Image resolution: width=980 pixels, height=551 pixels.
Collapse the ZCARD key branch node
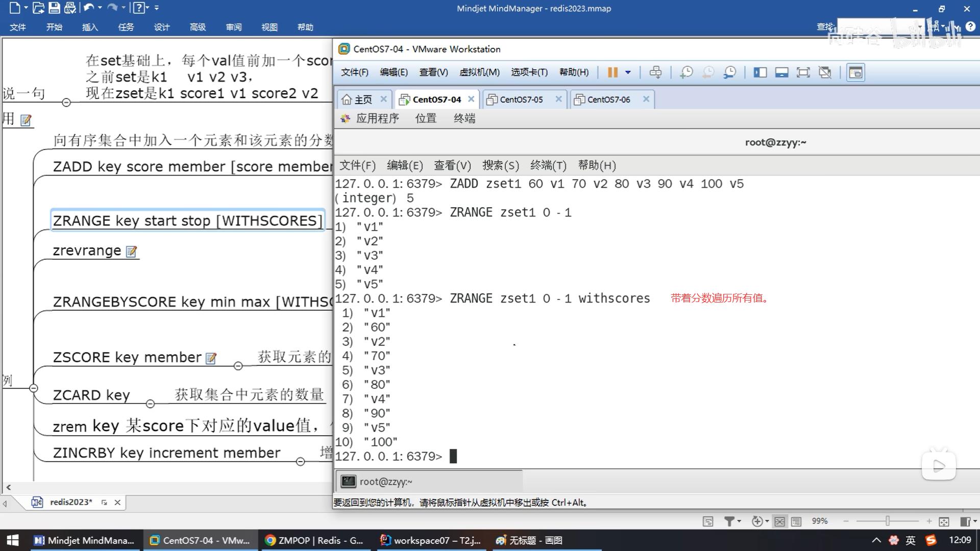coord(150,404)
